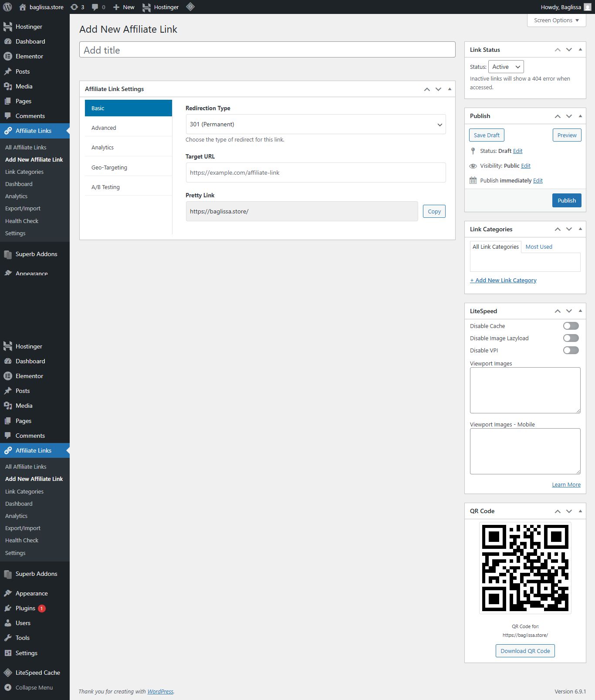Collapse the QR Code panel with its triangle

pyautogui.click(x=580, y=511)
